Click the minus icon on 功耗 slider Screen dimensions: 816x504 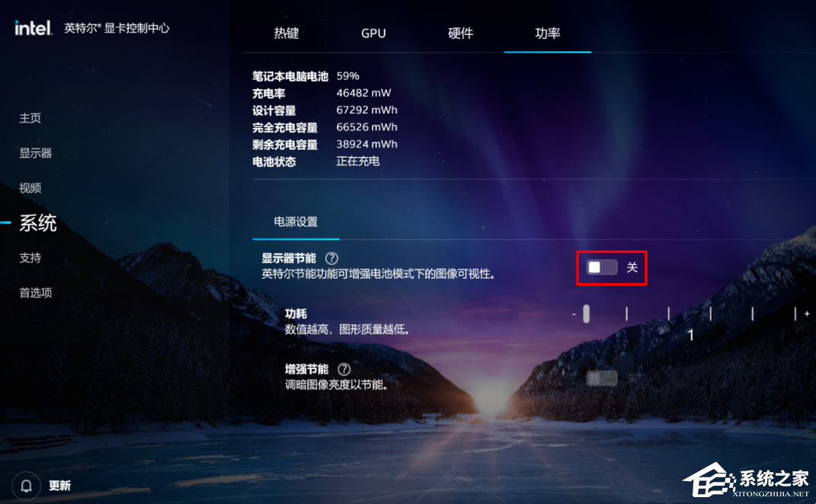point(574,314)
